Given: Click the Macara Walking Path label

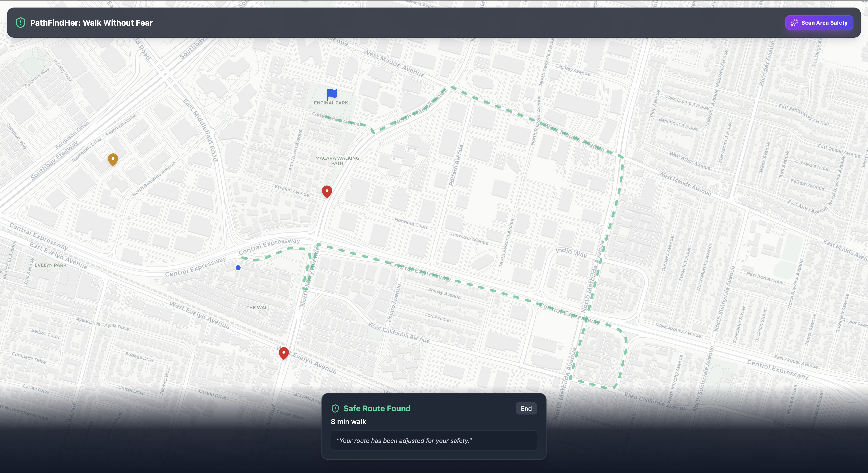Looking at the screenshot, I should click(337, 160).
